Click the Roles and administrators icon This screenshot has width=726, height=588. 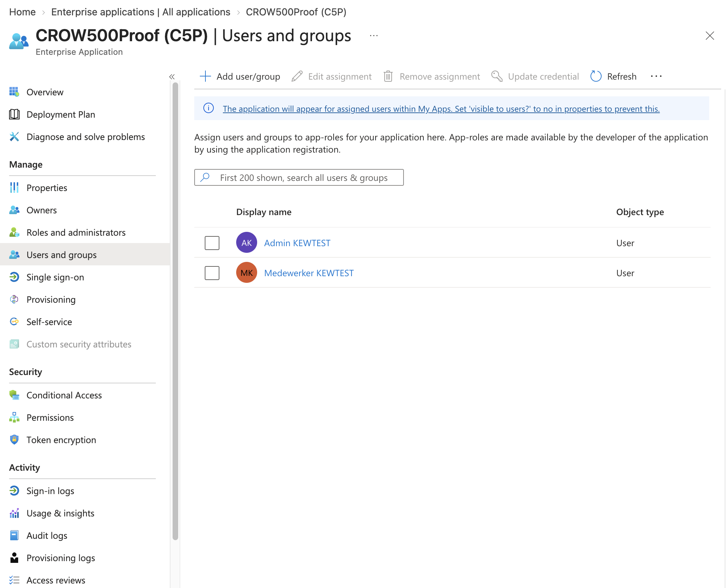tap(14, 232)
